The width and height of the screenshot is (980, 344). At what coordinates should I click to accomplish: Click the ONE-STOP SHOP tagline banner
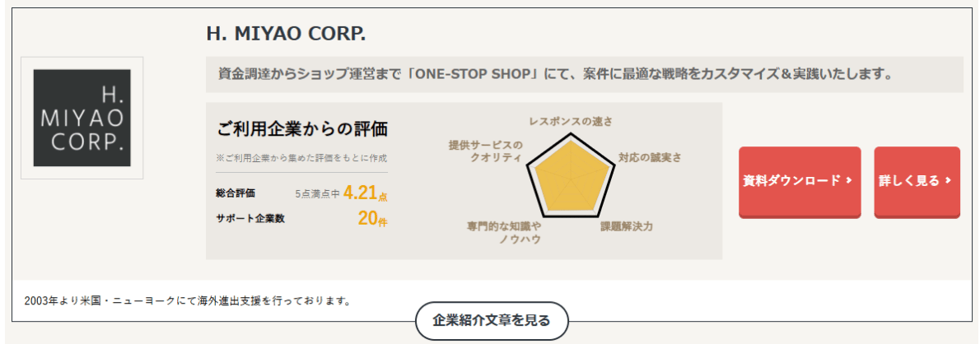[585, 75]
